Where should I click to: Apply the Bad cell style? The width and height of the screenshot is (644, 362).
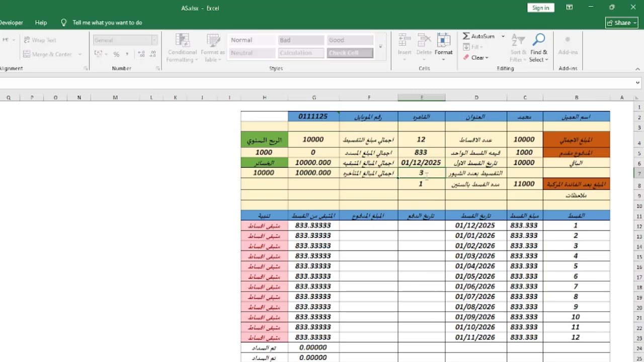click(300, 40)
